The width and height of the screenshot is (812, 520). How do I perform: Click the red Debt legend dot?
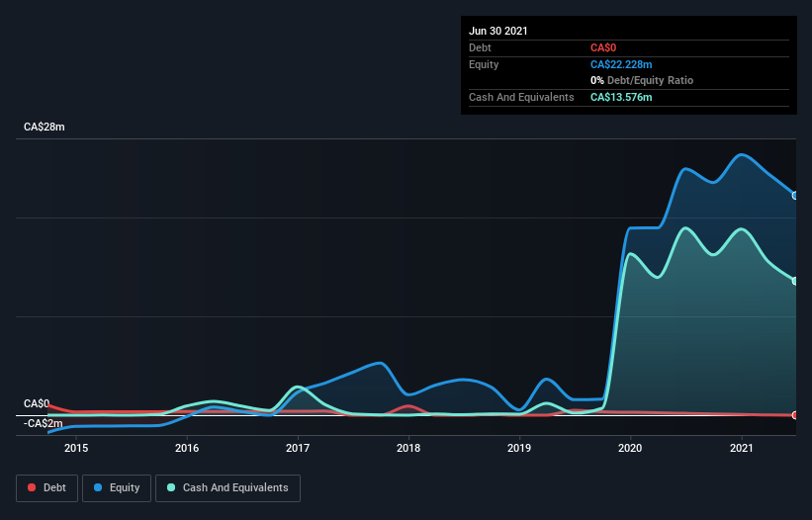32,487
